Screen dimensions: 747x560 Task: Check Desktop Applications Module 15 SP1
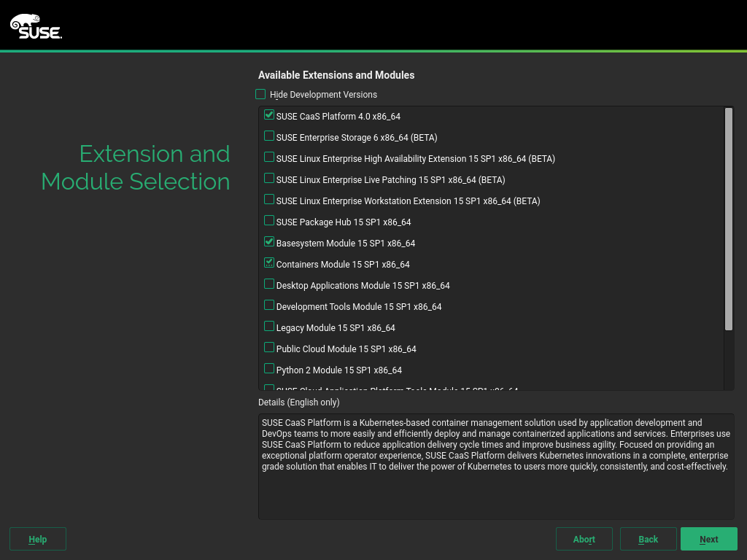tap(269, 284)
